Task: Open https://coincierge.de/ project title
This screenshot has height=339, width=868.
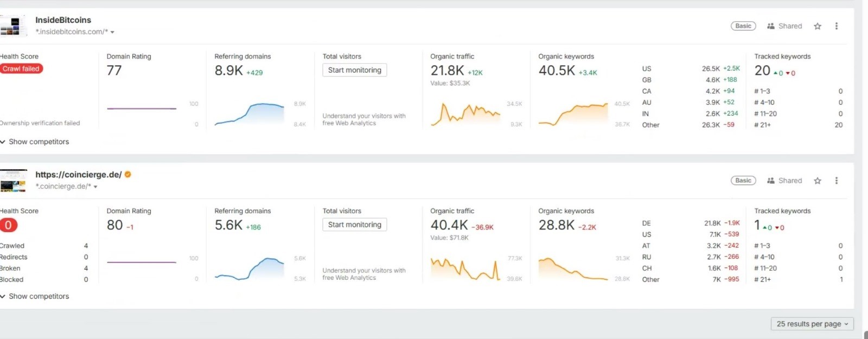Action: point(79,175)
